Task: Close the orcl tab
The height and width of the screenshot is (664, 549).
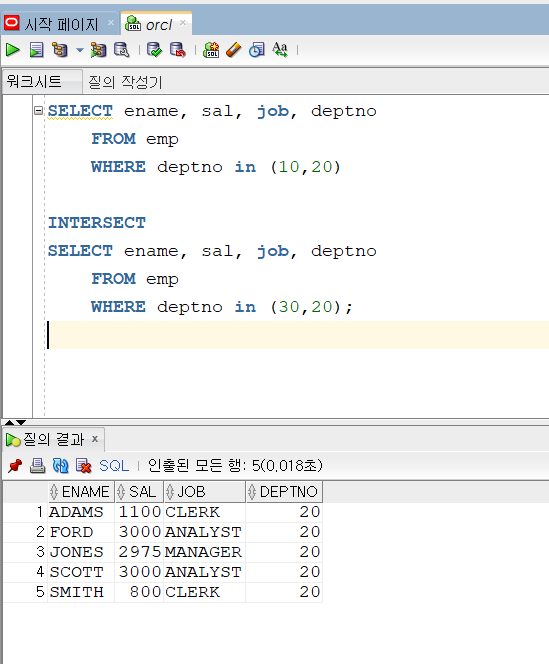Action: [x=183, y=22]
